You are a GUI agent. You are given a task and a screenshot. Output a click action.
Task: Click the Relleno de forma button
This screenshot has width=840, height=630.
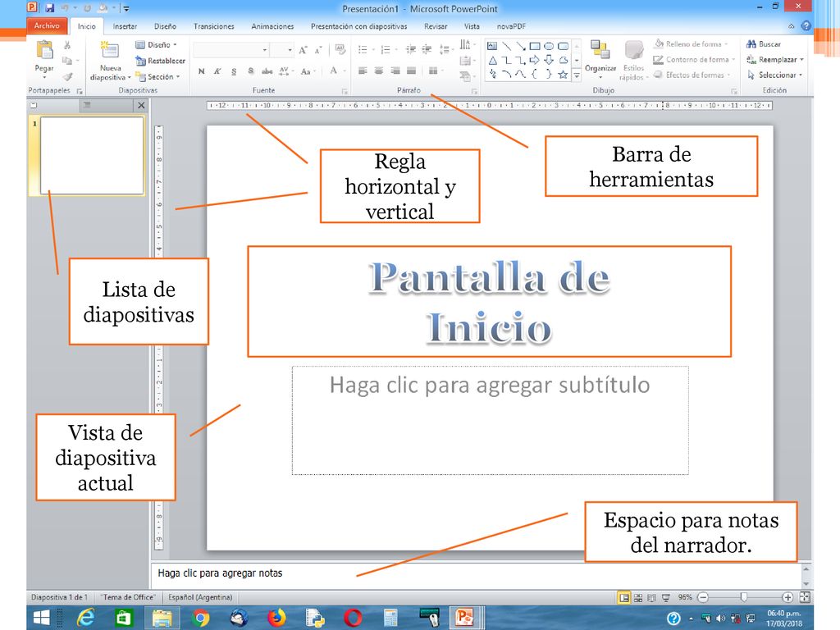click(x=691, y=44)
